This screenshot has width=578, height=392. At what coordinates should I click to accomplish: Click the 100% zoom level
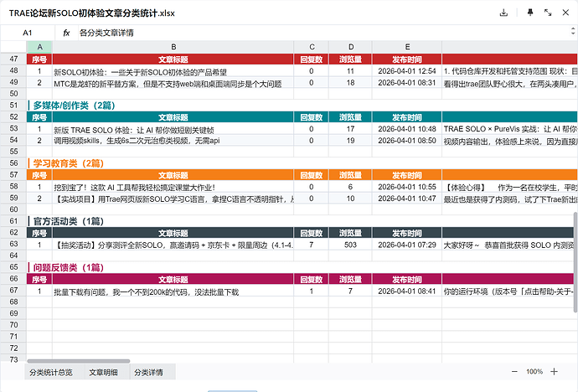coord(534,372)
